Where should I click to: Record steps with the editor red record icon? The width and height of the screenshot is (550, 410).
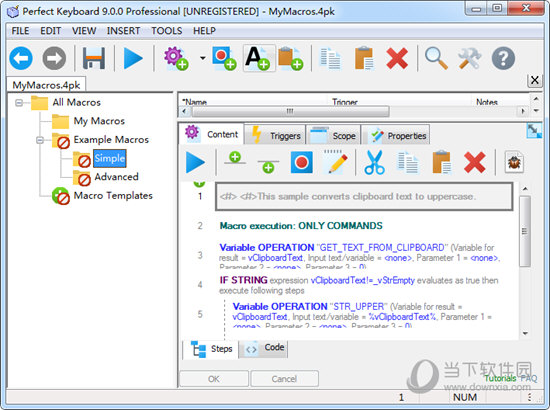click(302, 162)
